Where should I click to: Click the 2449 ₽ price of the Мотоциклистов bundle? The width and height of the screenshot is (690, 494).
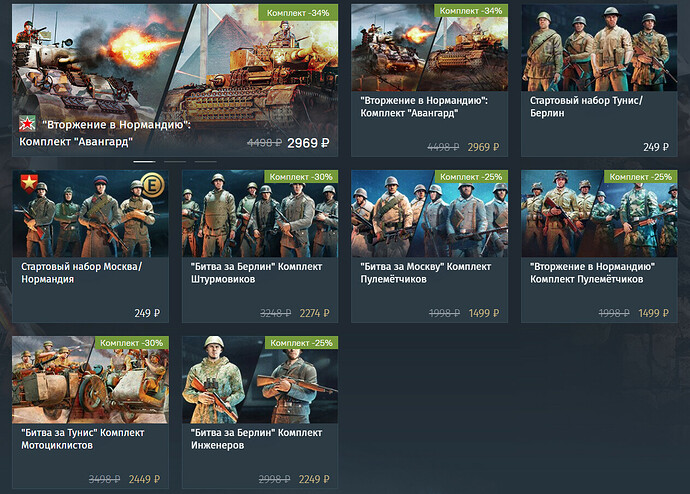pos(144,479)
